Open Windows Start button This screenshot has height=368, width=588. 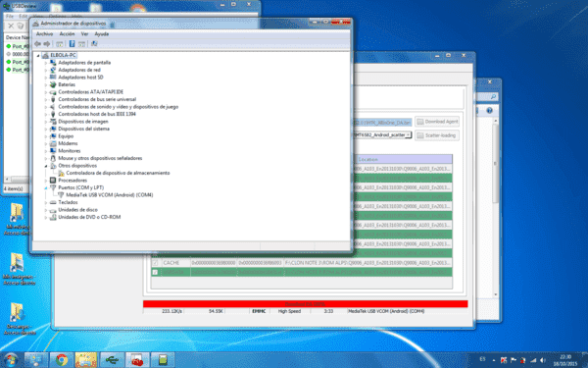(11, 360)
